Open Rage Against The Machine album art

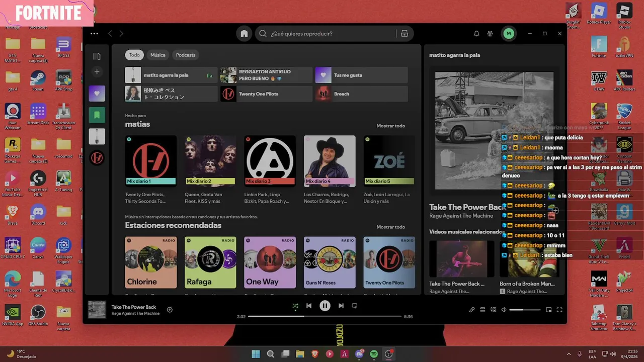[494, 131]
